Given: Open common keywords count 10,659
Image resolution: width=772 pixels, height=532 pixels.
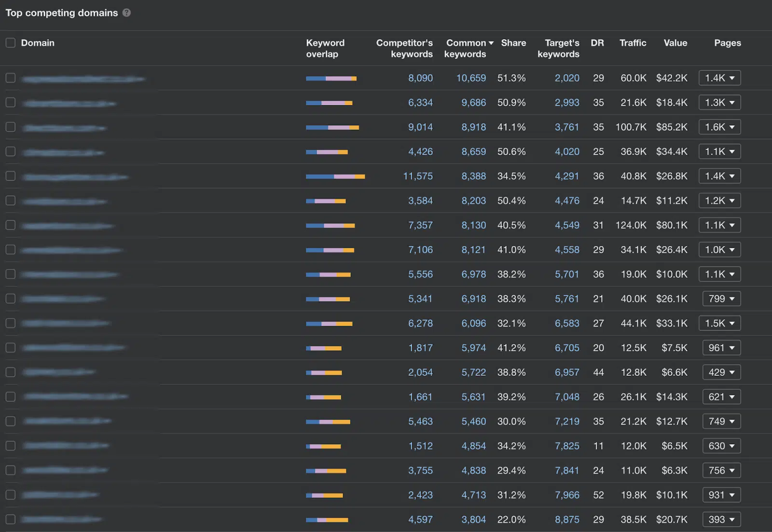Looking at the screenshot, I should click(471, 78).
